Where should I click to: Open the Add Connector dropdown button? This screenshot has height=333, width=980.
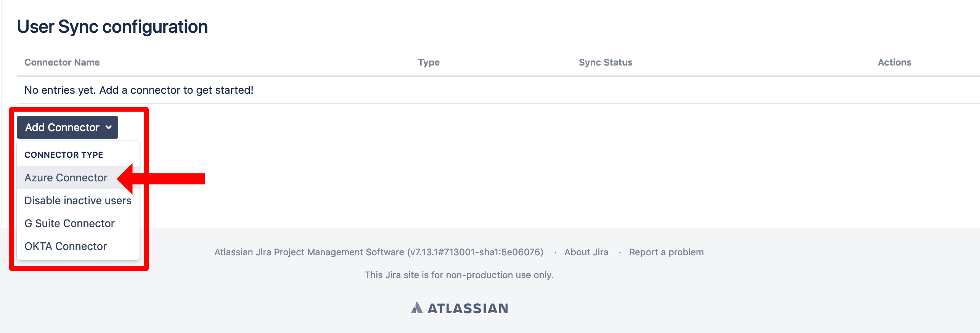(67, 127)
